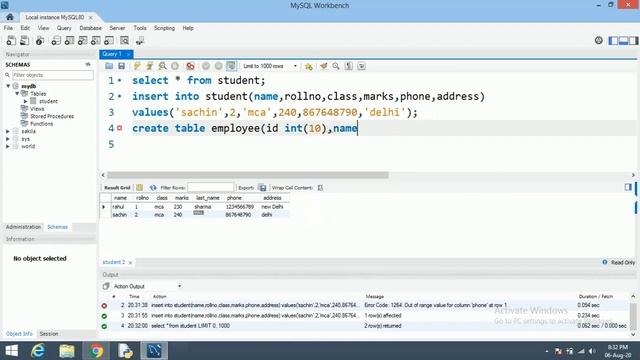640x360 pixels.
Task: Open the File menu
Action: pos(8,28)
